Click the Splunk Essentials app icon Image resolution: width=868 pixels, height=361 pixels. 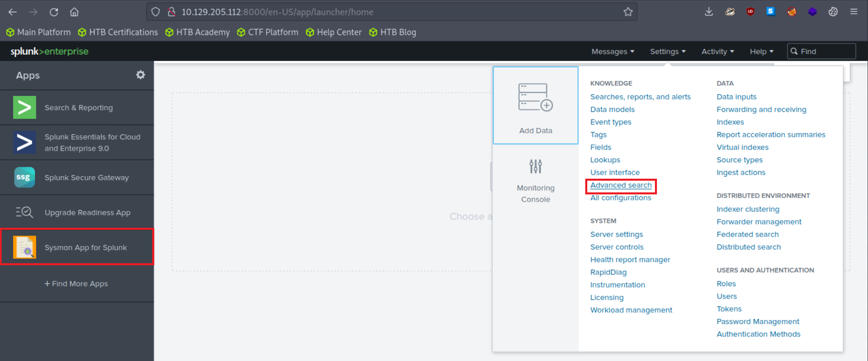[x=25, y=142]
